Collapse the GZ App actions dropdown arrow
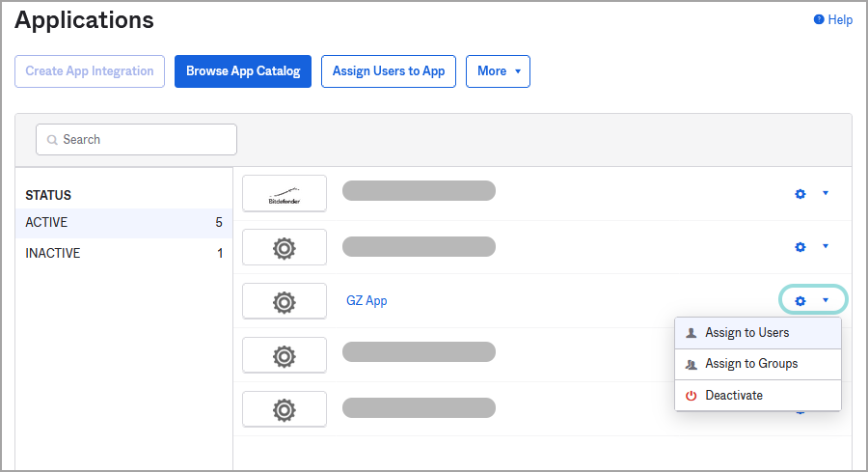This screenshot has width=868, height=472. (826, 301)
